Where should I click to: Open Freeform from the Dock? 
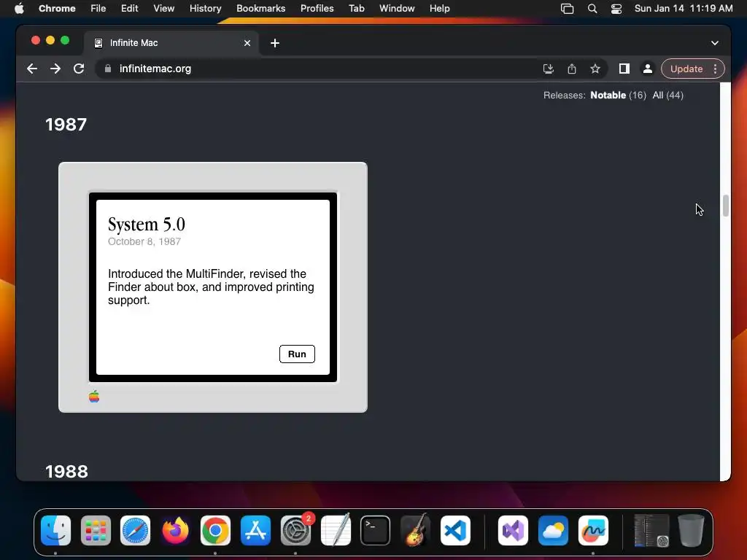click(x=593, y=530)
